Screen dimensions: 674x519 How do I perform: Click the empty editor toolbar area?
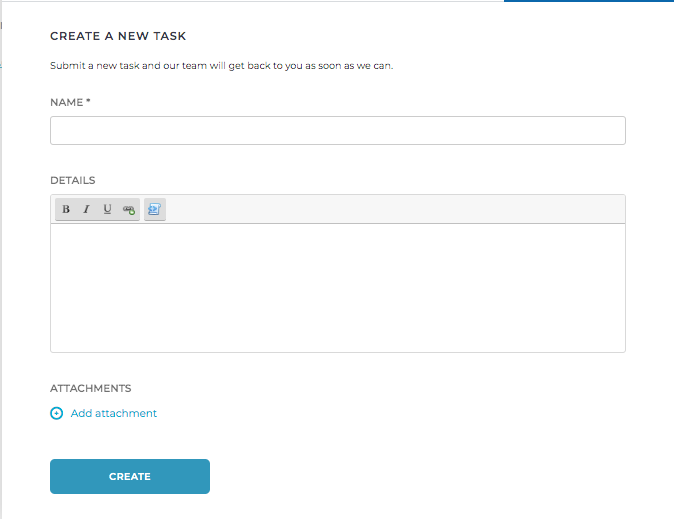click(x=400, y=210)
